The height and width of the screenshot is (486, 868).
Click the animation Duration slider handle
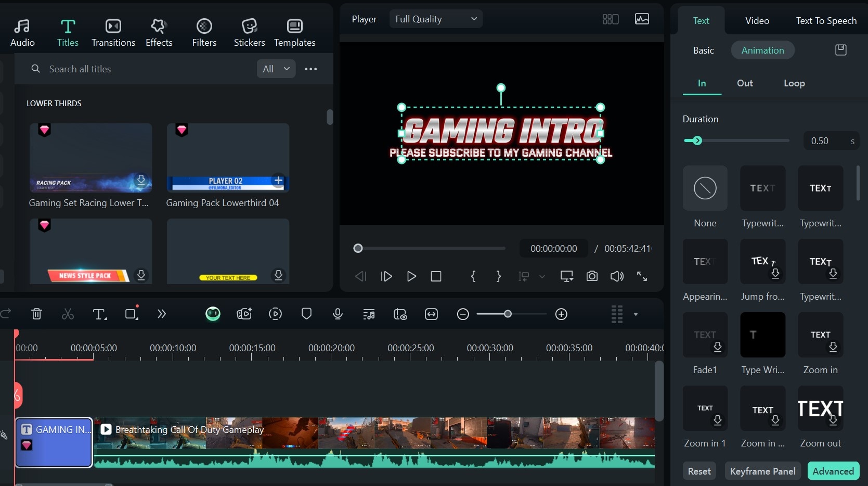[x=697, y=140]
